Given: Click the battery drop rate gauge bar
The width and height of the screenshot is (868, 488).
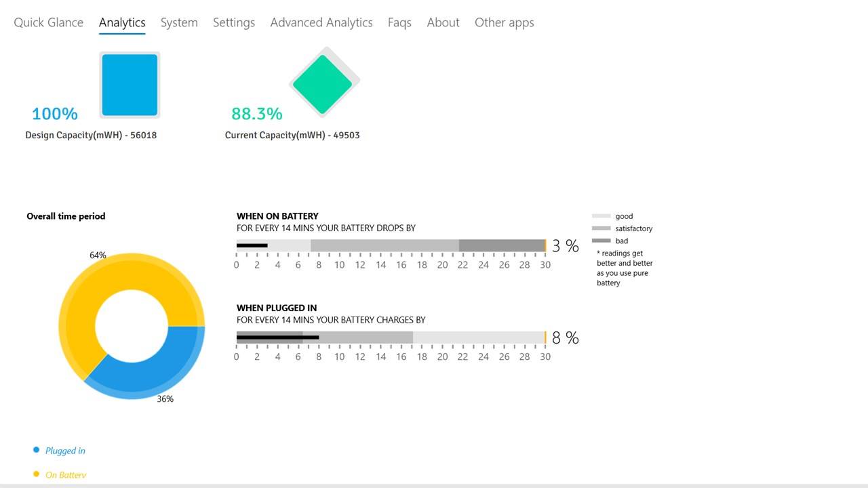Looking at the screenshot, I should pos(391,245).
